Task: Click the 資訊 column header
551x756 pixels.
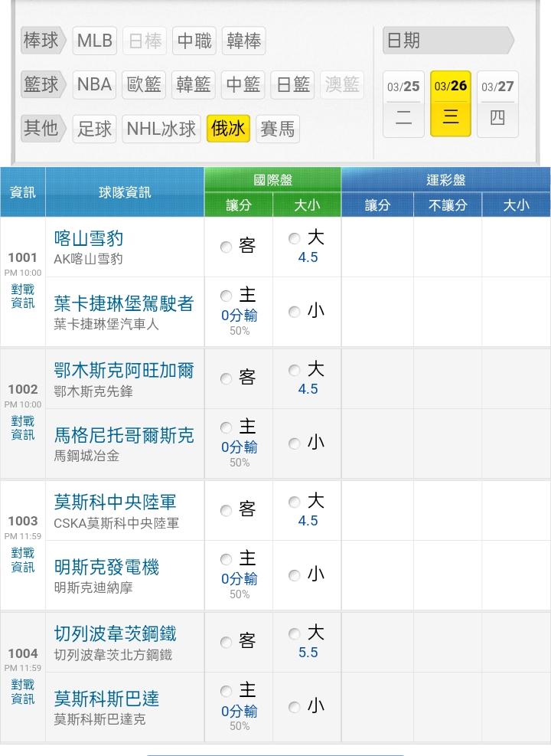Action: click(x=23, y=192)
